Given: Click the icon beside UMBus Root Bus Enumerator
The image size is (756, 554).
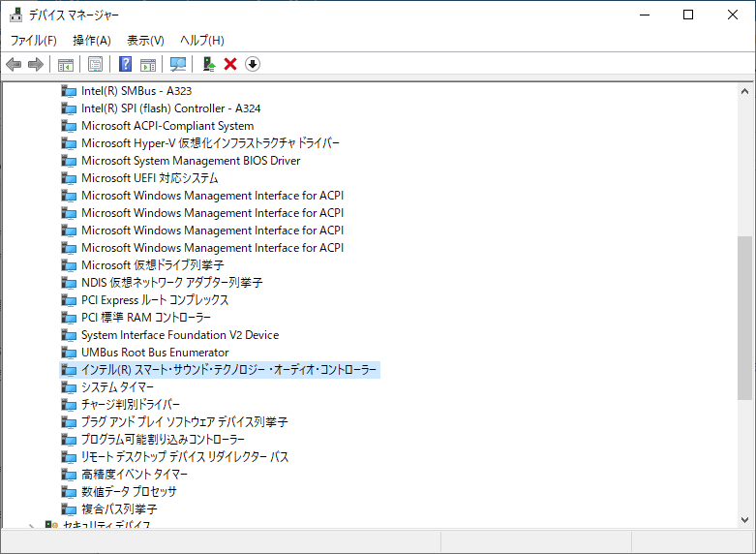Looking at the screenshot, I should pyautogui.click(x=69, y=353).
